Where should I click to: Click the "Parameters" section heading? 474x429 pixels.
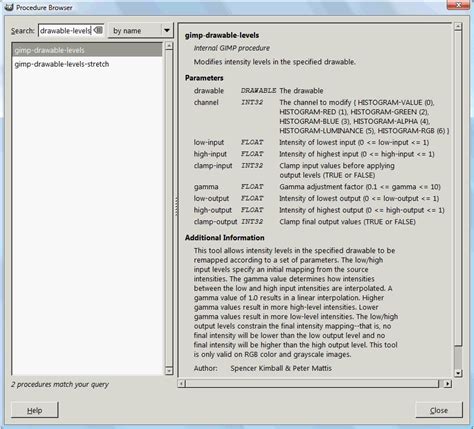point(204,78)
